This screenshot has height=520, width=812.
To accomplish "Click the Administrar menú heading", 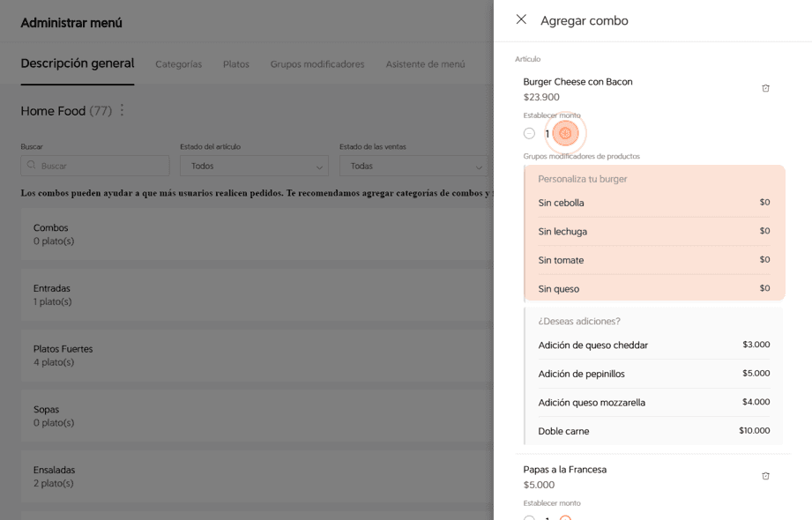I will 71,23.
